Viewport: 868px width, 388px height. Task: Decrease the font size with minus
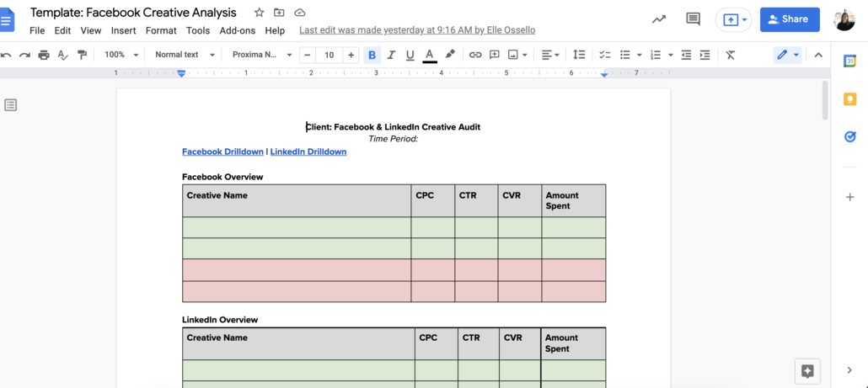coord(308,55)
